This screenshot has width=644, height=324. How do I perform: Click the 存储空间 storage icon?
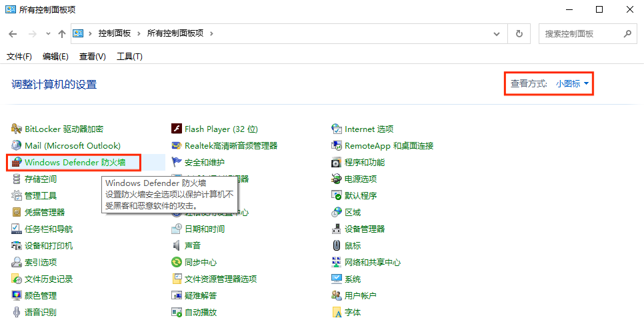17,179
